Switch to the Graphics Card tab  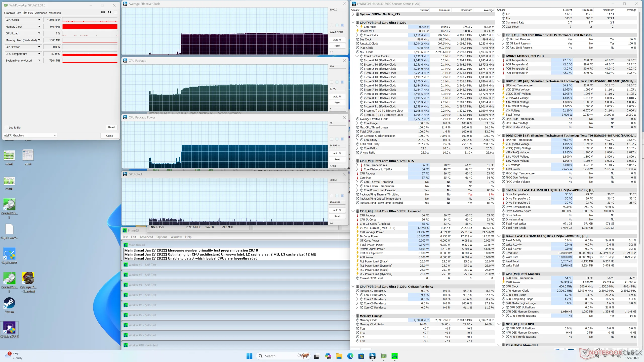(x=13, y=13)
